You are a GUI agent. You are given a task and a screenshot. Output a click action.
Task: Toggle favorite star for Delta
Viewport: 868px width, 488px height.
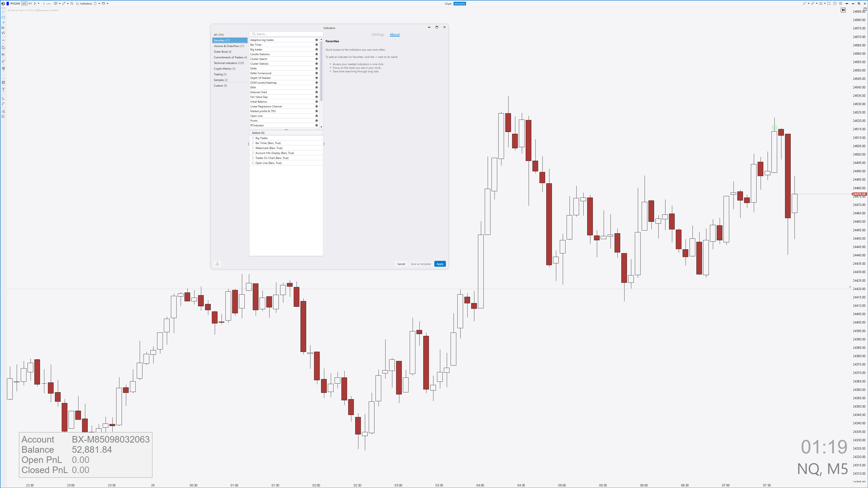point(316,68)
